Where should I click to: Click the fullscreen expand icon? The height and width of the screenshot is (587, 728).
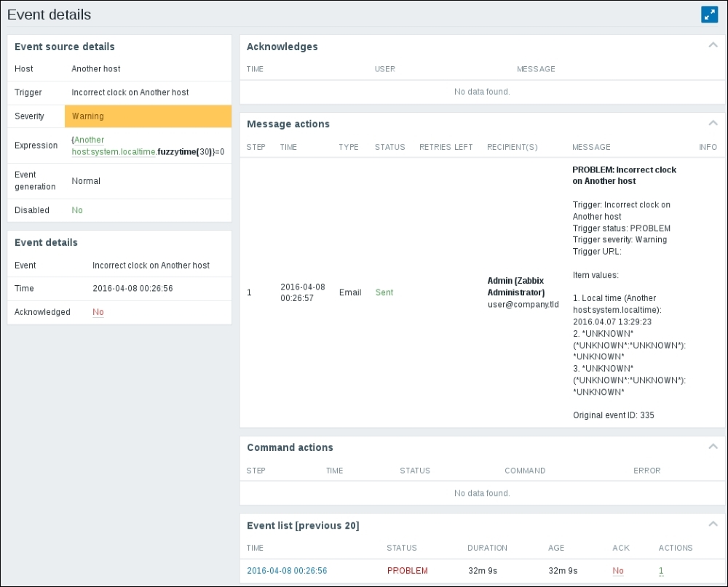(x=709, y=15)
